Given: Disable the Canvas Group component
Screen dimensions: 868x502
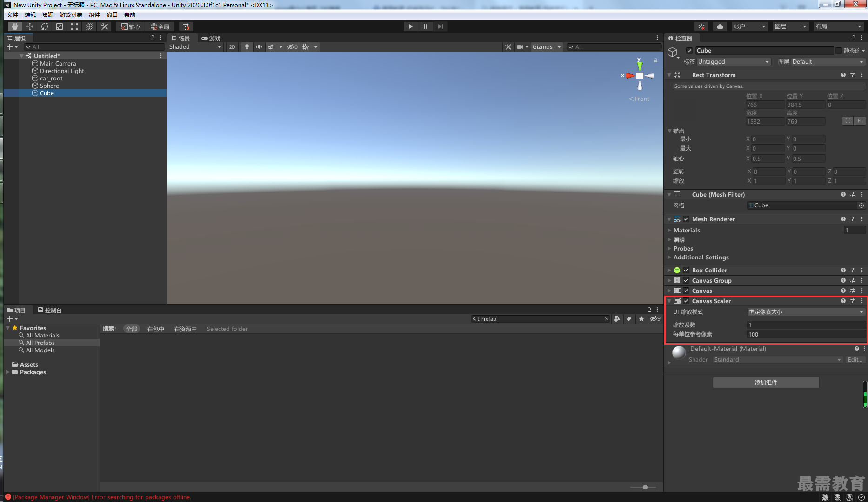Looking at the screenshot, I should point(686,280).
